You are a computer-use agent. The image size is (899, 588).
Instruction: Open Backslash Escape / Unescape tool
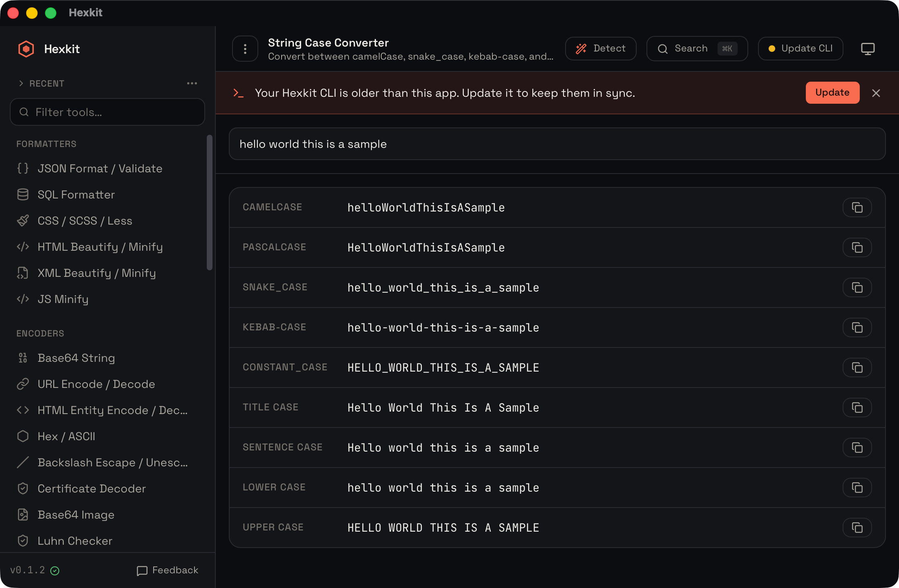tap(107, 463)
